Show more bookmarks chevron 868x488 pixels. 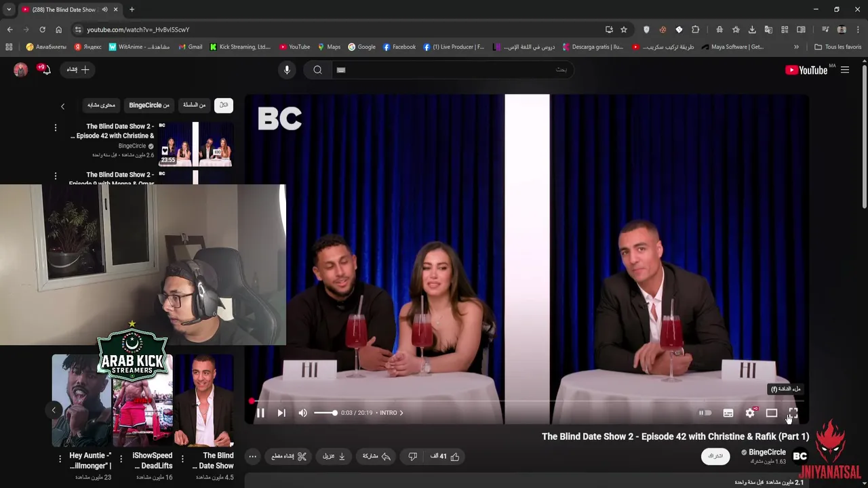tap(796, 47)
